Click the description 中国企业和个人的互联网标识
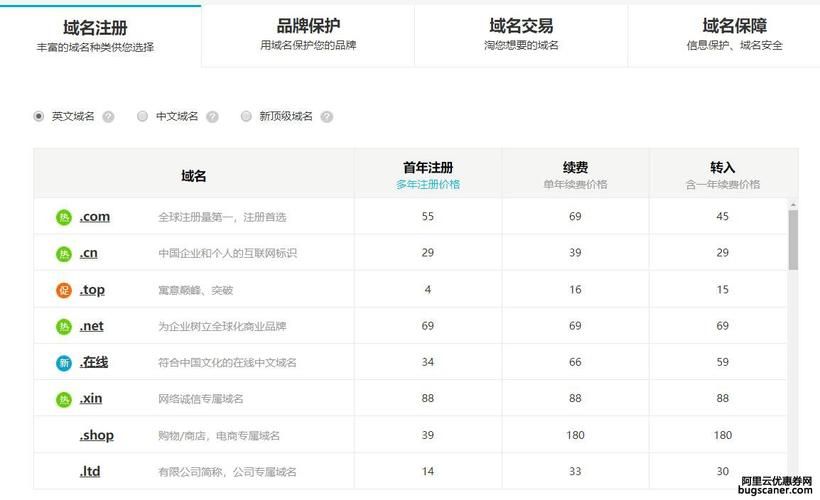This screenshot has height=500, width=820. coord(227,253)
